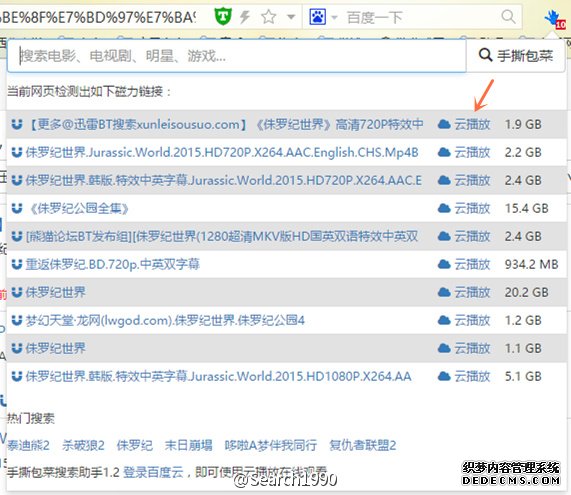
Task: Click the browser address bar URL text
Action: pos(98,17)
